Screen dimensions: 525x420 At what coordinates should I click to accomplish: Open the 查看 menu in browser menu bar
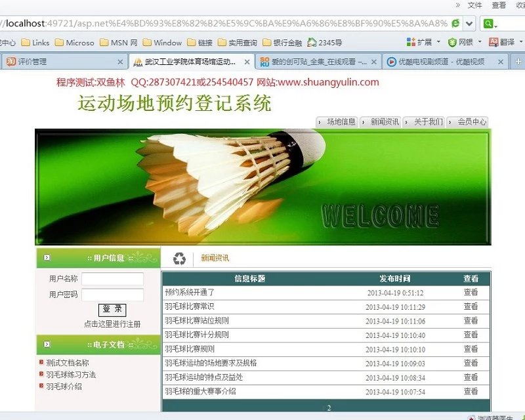tap(499, 5)
